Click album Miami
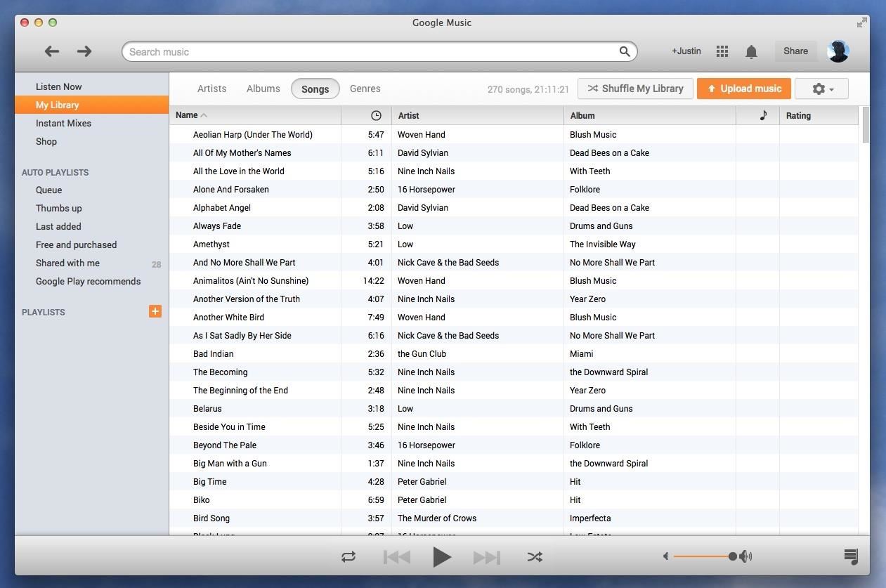This screenshot has width=886, height=588. tap(582, 353)
